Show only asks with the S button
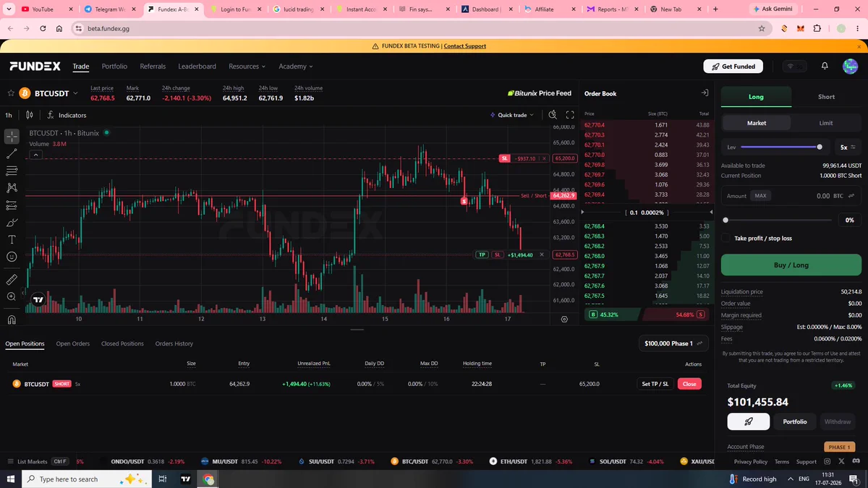 tap(701, 314)
